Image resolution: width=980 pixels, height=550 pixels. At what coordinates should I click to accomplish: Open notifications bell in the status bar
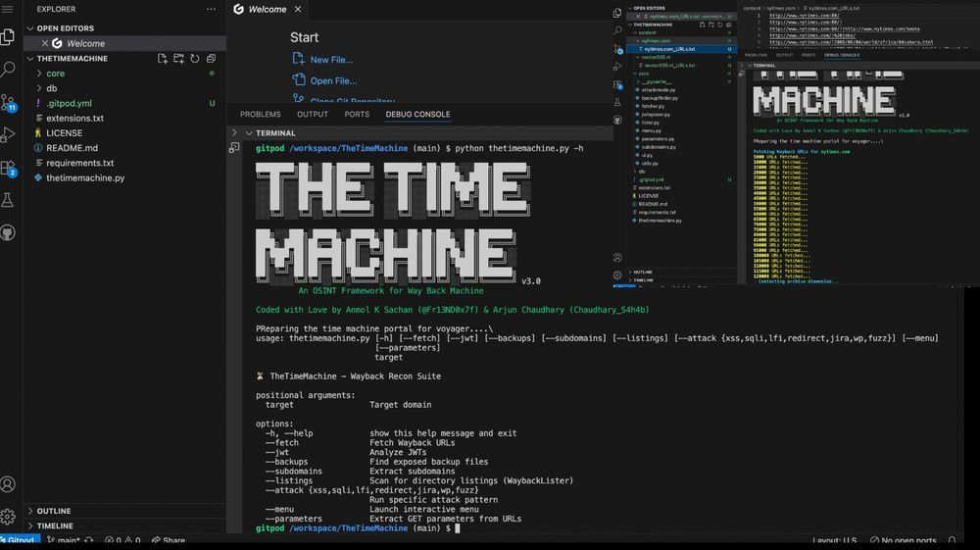(x=952, y=540)
